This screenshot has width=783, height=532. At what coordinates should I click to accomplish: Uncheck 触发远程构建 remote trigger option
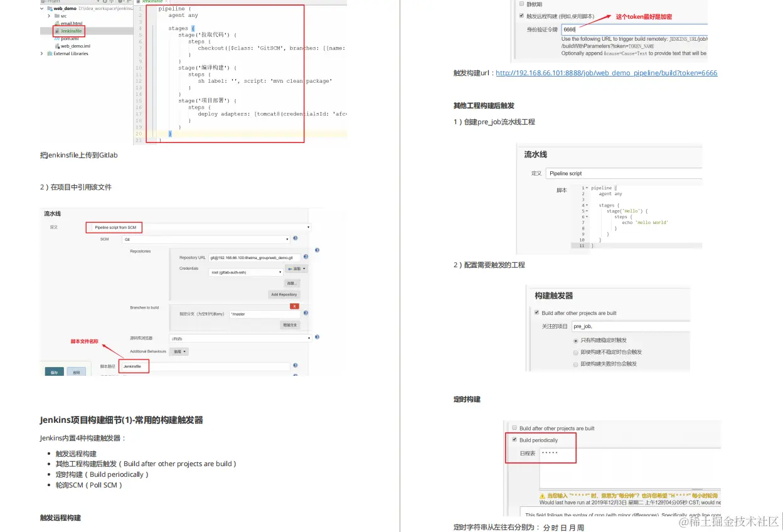click(521, 16)
